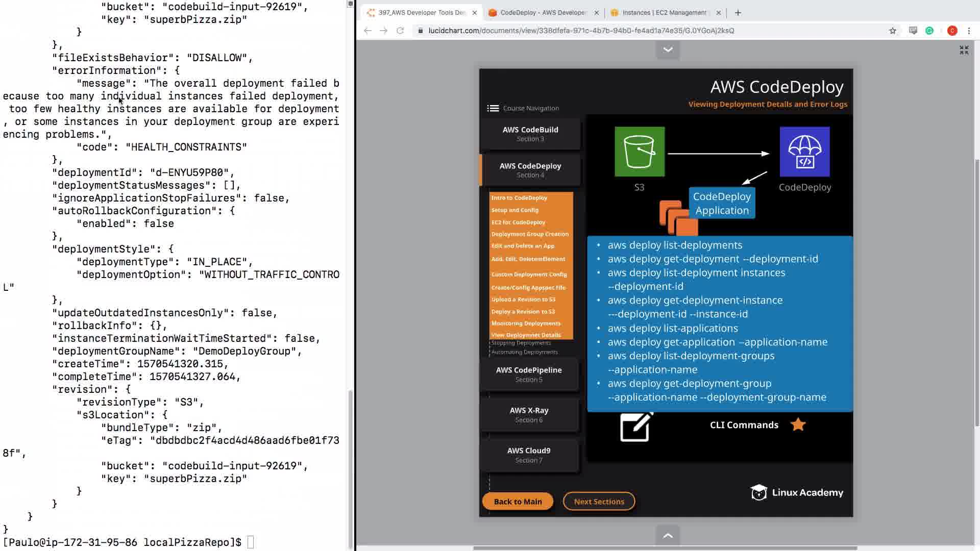Click the CodeDeploy parachute icon

[x=804, y=152]
